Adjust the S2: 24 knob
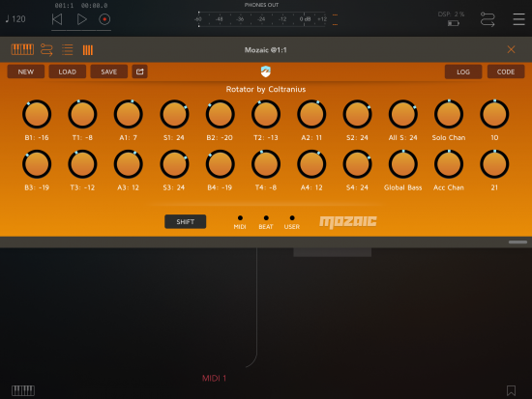 tap(357, 114)
